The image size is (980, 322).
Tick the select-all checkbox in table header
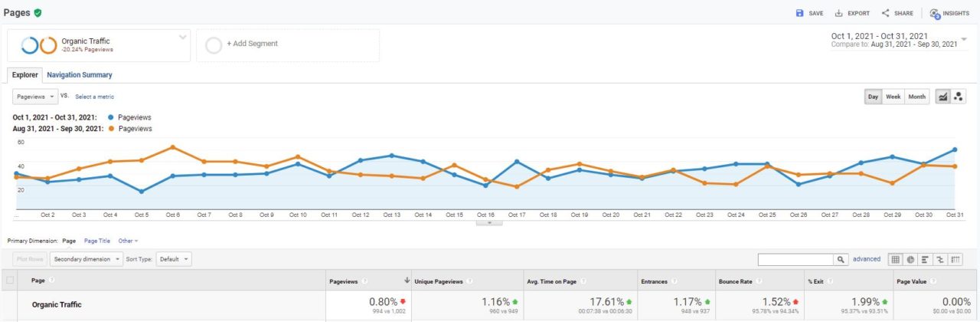coord(10,281)
